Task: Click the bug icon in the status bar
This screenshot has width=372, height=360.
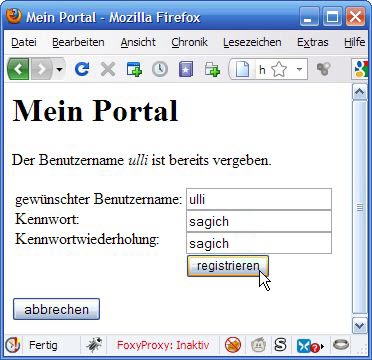Action: [94, 345]
